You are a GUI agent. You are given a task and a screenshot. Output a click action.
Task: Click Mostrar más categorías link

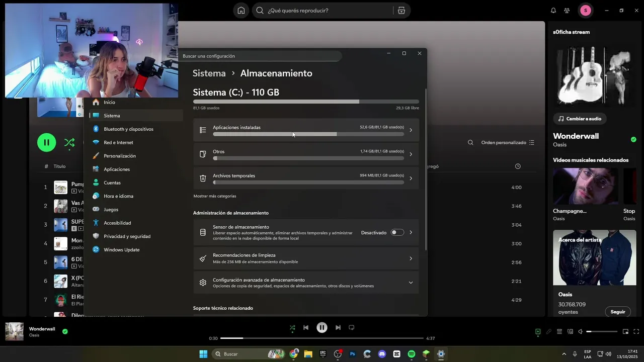tap(215, 196)
